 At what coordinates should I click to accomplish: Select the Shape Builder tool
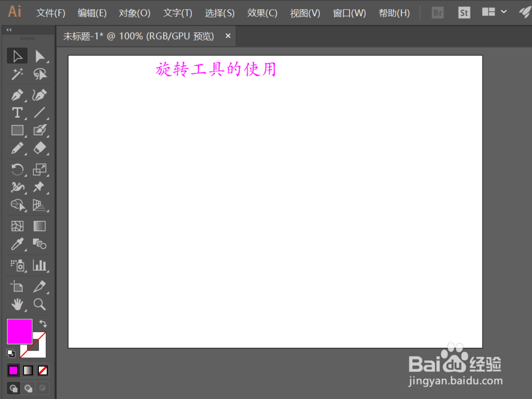(x=17, y=205)
